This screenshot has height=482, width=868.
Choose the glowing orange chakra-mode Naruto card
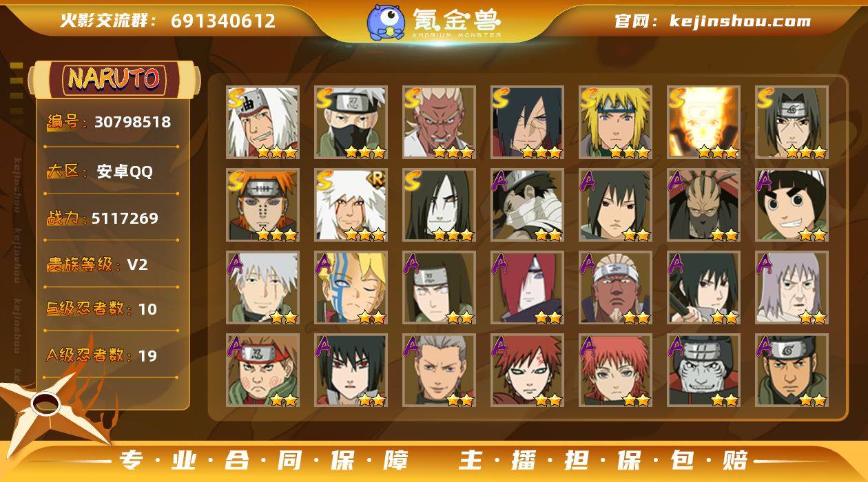704,123
